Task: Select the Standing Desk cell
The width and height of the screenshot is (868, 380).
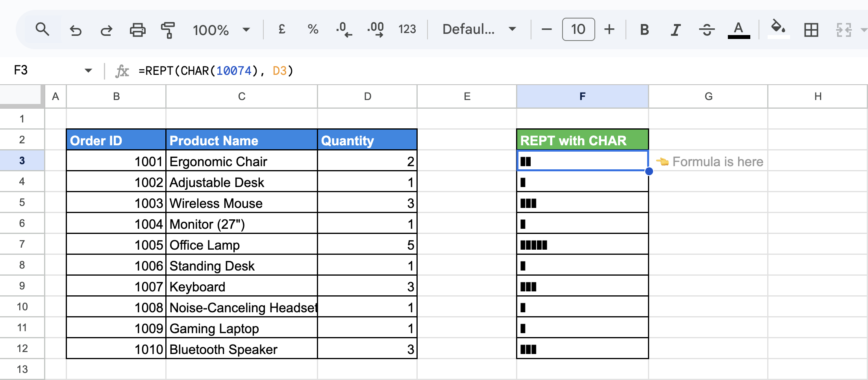Action: pyautogui.click(x=242, y=265)
